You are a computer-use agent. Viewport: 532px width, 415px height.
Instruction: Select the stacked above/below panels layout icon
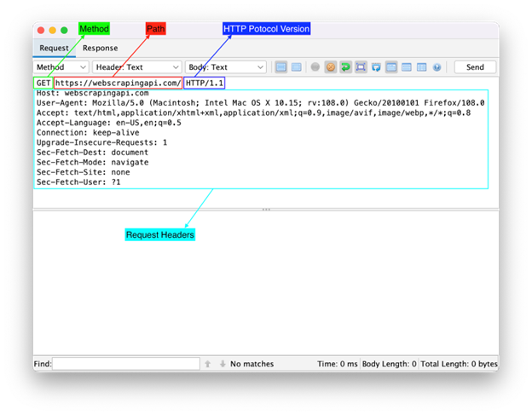407,66
